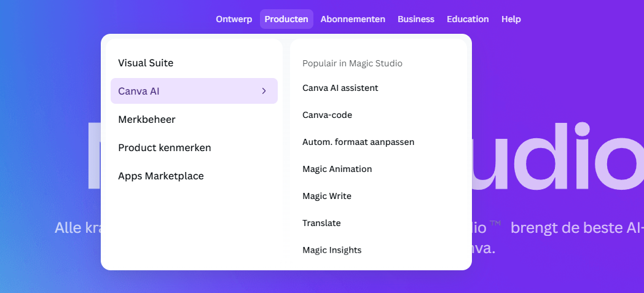
Task: Open the Ontwerp navigation menu
Action: pos(234,19)
